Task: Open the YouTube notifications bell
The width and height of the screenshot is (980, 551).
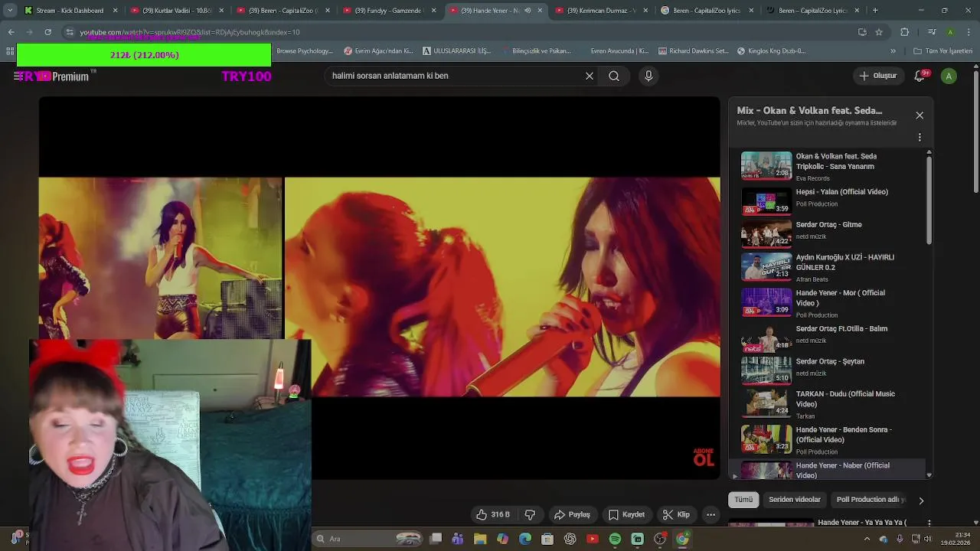Action: (921, 76)
